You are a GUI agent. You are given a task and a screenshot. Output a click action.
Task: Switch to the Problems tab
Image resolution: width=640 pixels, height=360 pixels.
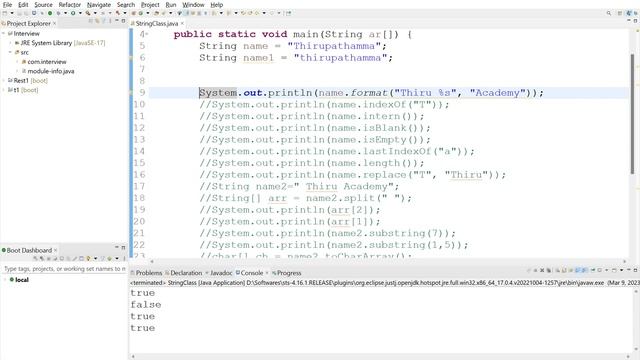pos(146,273)
